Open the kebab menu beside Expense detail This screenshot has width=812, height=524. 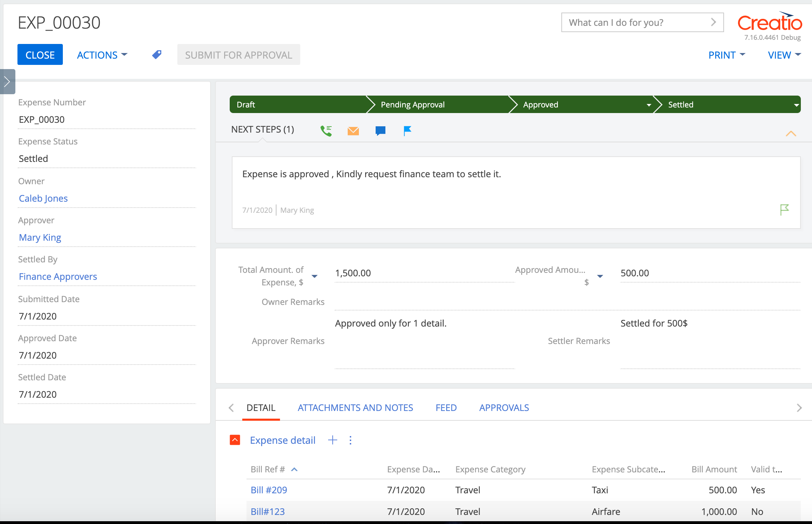[350, 440]
